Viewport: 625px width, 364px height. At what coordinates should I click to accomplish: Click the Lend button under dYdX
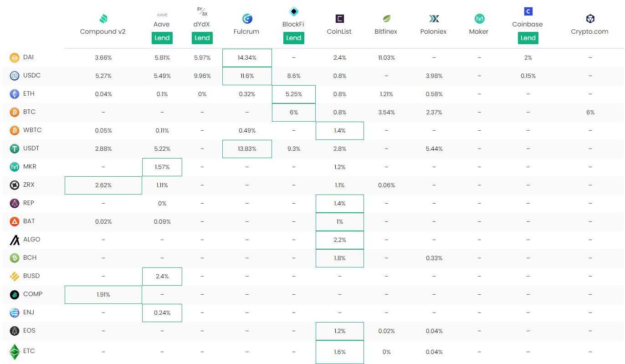pos(202,38)
